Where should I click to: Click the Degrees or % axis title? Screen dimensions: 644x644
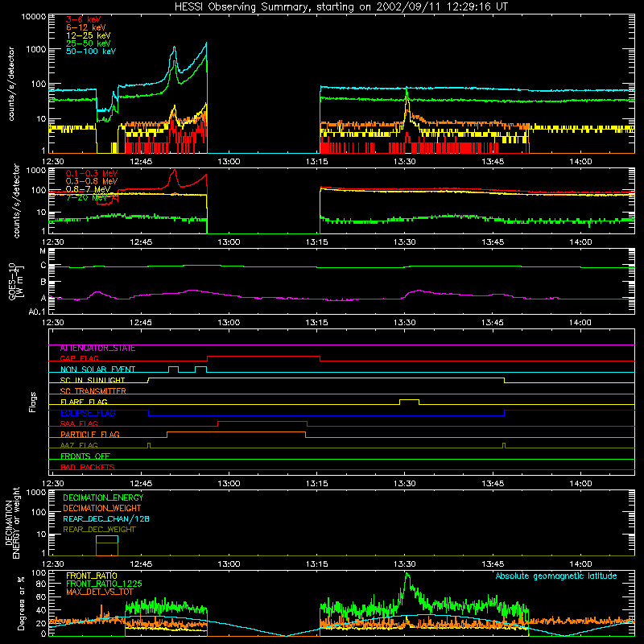point(22,603)
